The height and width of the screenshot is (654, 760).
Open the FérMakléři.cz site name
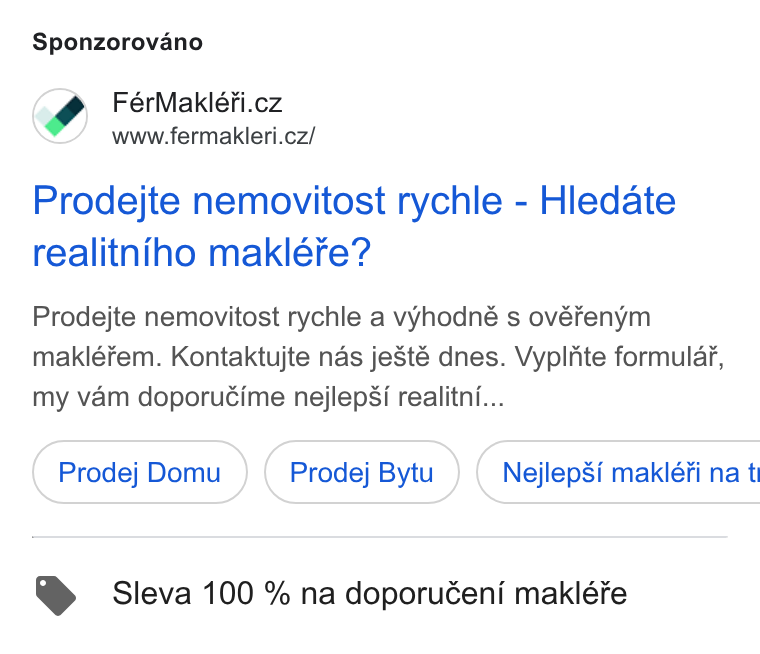click(197, 103)
